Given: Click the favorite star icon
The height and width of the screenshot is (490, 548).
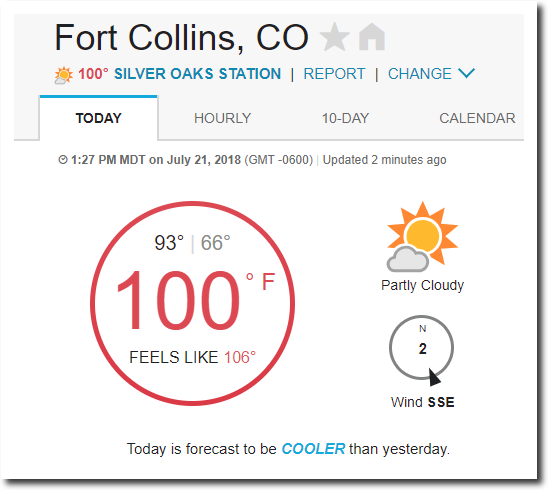Looking at the screenshot, I should coord(334,37).
